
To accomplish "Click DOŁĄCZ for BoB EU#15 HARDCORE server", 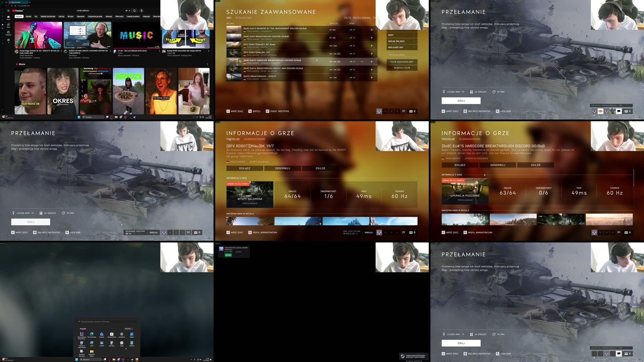I will 460,165.
